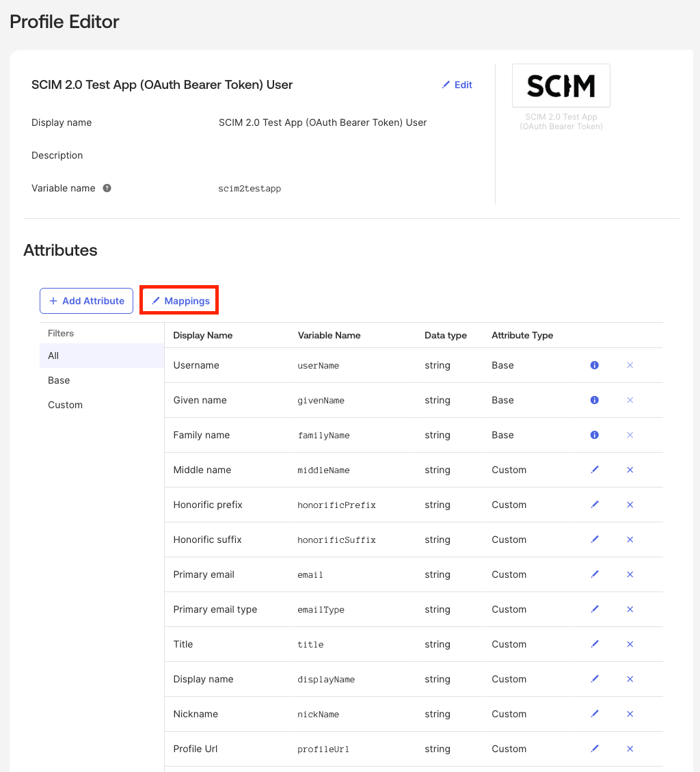700x772 pixels.
Task: Click the emailType variable name cell
Action: [321, 610]
